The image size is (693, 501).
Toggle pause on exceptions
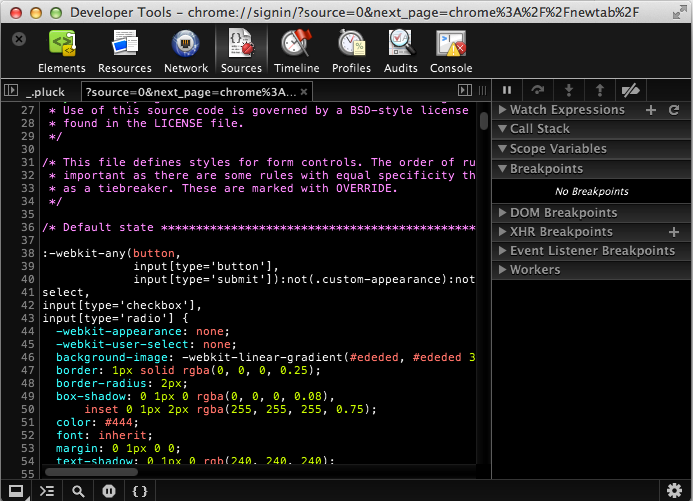tap(110, 491)
